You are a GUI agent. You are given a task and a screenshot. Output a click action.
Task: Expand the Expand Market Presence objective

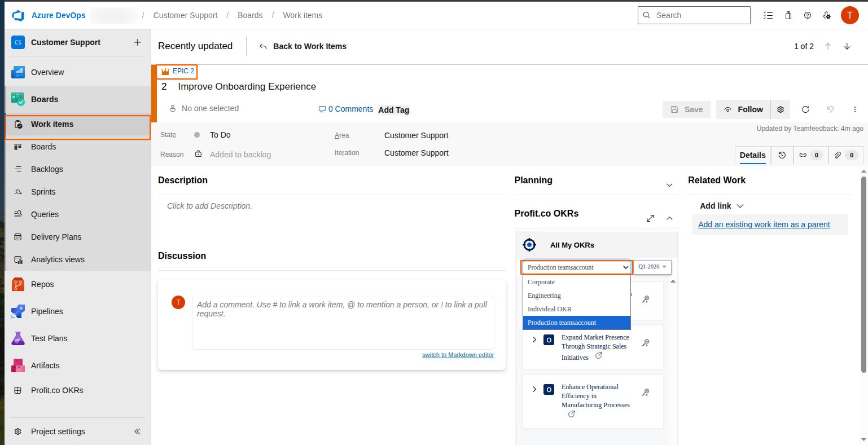coord(534,340)
